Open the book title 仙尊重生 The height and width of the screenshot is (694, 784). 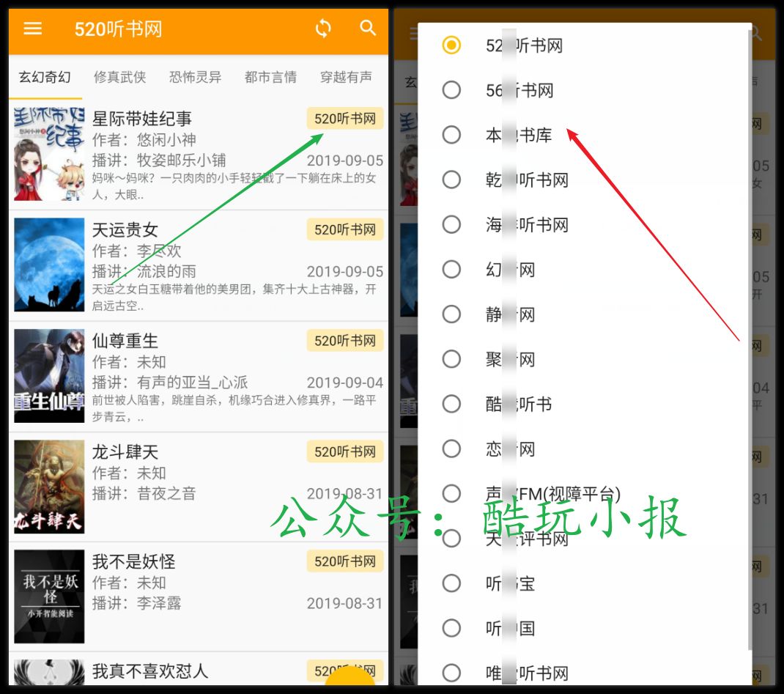pos(125,341)
